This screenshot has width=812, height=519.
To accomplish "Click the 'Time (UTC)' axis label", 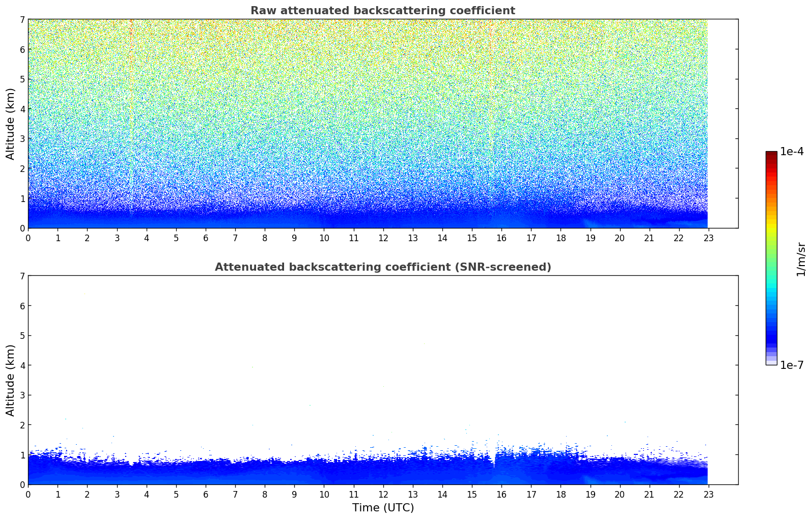I will 383,508.
